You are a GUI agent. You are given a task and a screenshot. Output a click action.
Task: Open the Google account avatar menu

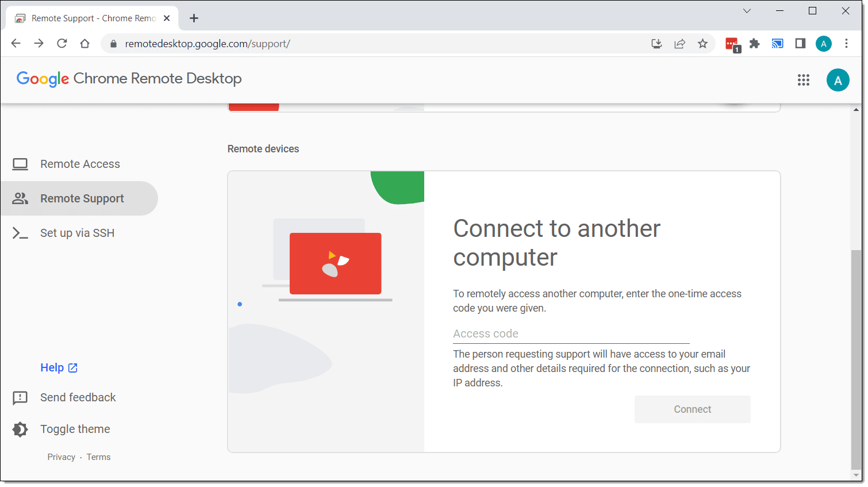tap(838, 80)
